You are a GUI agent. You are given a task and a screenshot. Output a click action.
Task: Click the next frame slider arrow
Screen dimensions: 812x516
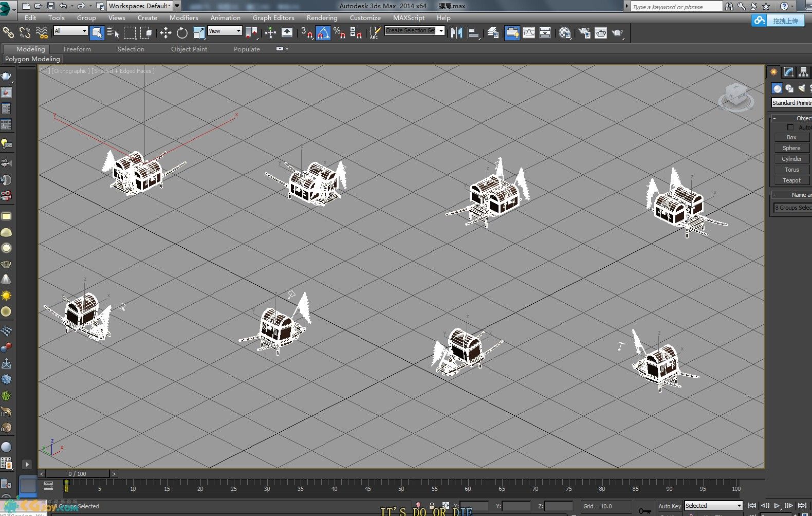(114, 474)
